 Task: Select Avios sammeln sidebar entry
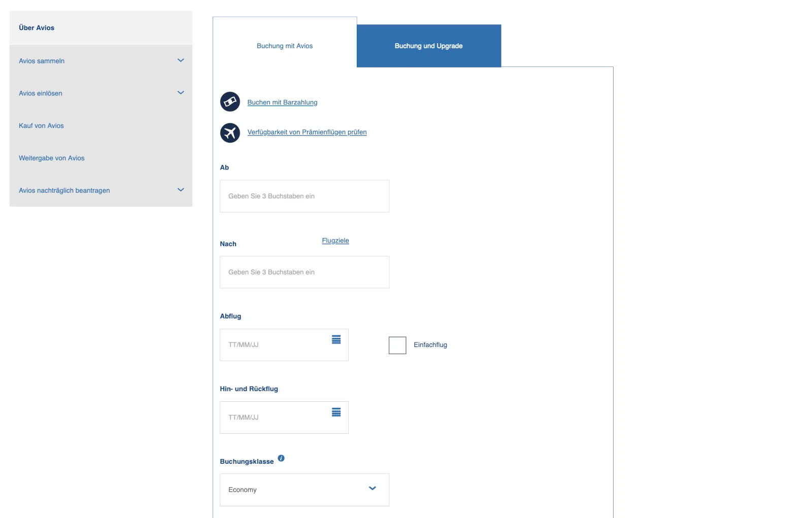tap(42, 61)
